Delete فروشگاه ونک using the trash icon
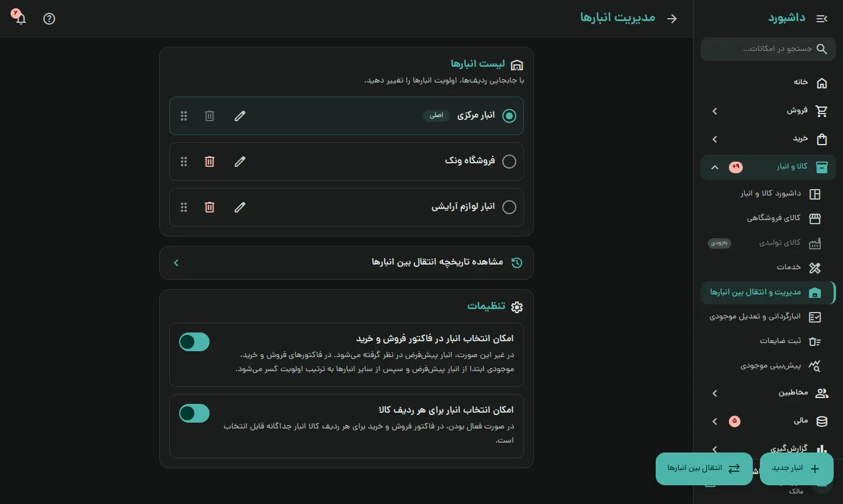This screenshot has height=504, width=843. click(x=210, y=162)
